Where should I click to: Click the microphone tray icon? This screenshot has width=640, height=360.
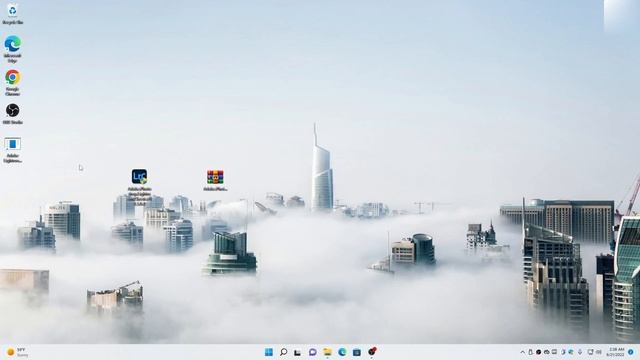click(580, 352)
